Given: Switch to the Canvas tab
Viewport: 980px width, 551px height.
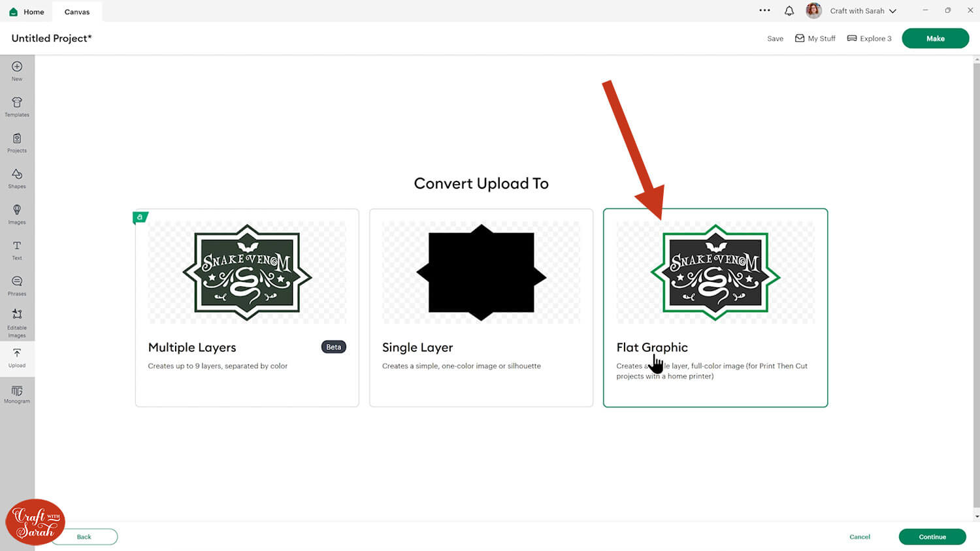Looking at the screenshot, I should pyautogui.click(x=77, y=12).
